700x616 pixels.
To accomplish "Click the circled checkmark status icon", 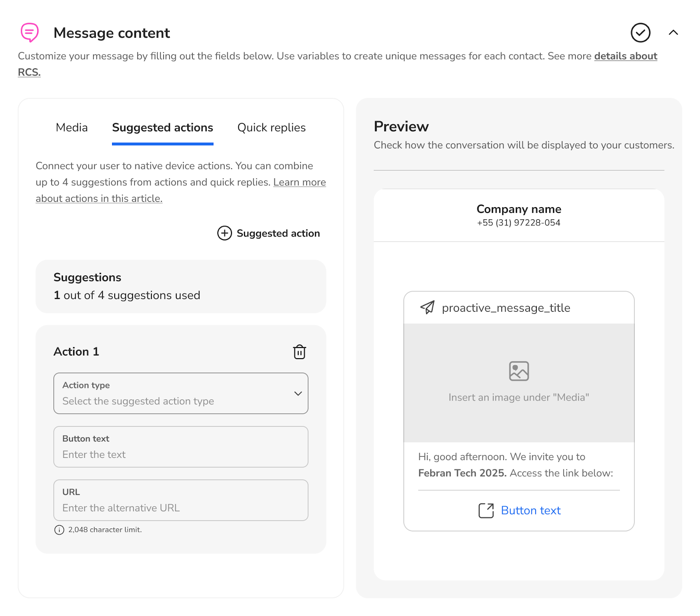I will click(x=640, y=33).
